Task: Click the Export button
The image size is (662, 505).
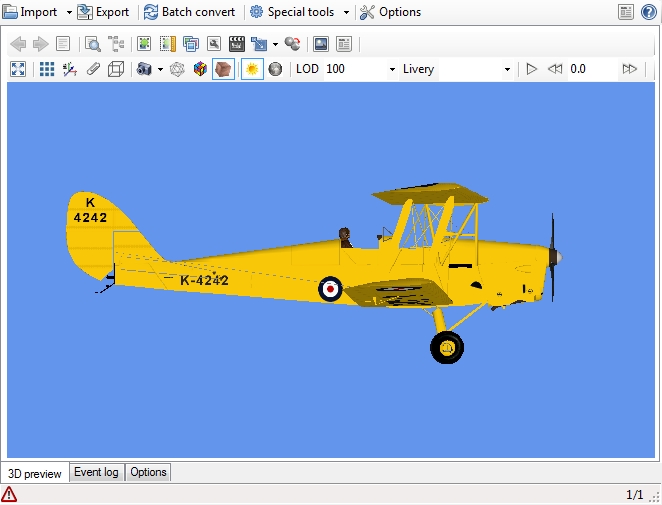Action: coord(104,12)
